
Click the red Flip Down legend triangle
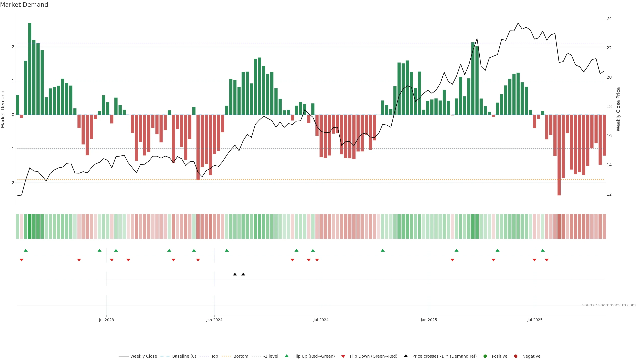tap(343, 356)
